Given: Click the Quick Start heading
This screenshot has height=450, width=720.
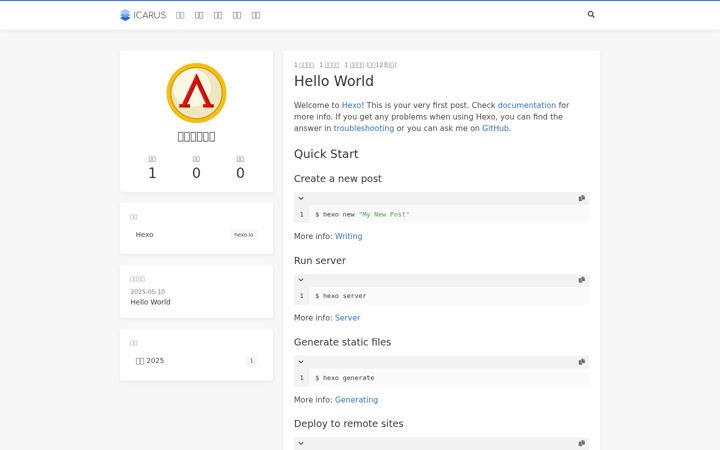Looking at the screenshot, I should tap(326, 154).
